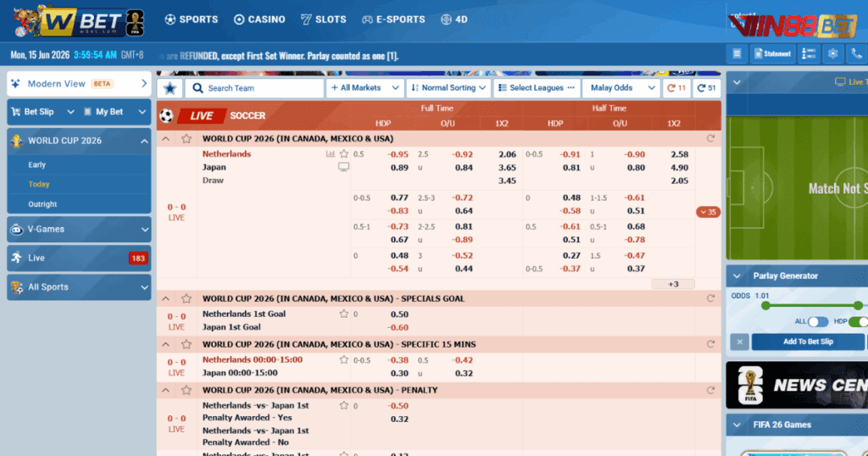
Task: Favorite the Netherlands 00:00-15:00 star
Action: click(x=344, y=359)
